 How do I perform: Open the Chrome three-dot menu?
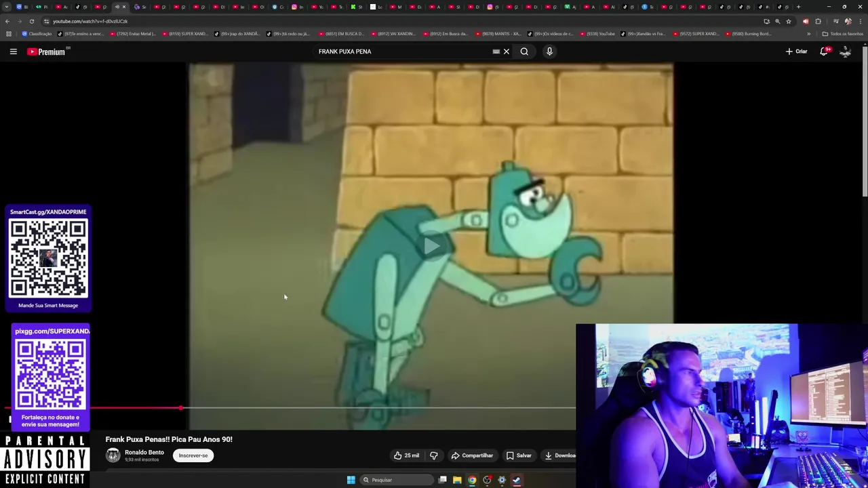(x=860, y=21)
